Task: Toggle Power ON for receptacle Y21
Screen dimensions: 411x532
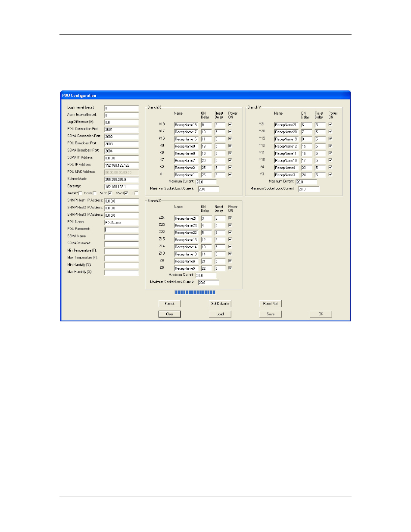Action: [330, 124]
